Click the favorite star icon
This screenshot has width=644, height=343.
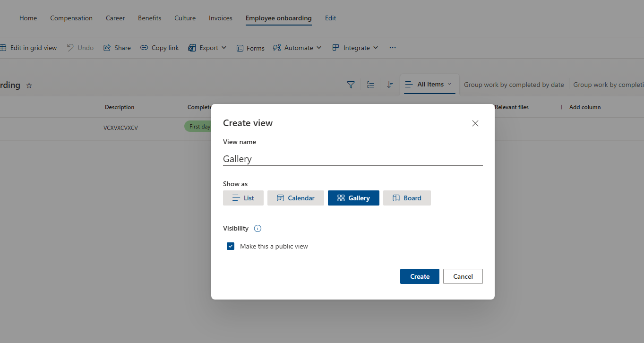point(29,86)
